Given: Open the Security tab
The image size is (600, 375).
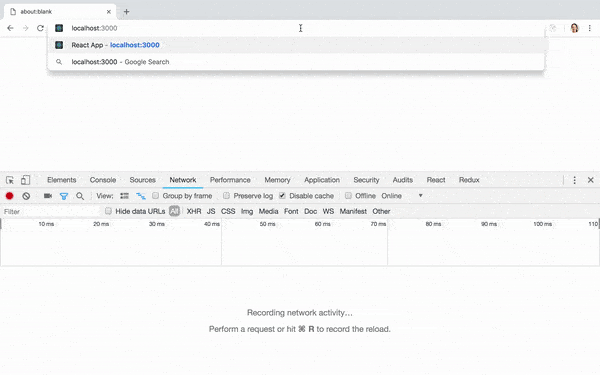Looking at the screenshot, I should tap(366, 180).
